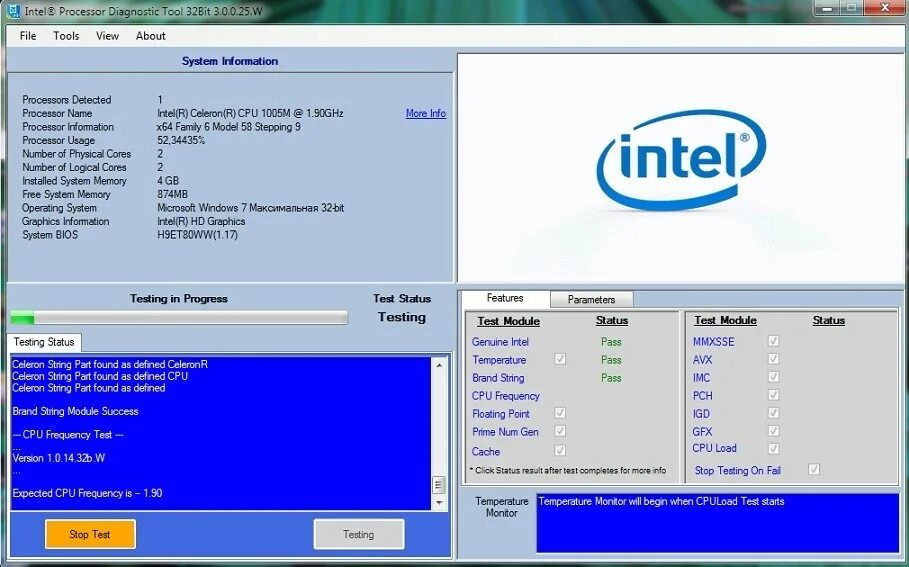Image resolution: width=909 pixels, height=567 pixels.
Task: Click the CPU Frequency test module label
Action: tap(506, 396)
